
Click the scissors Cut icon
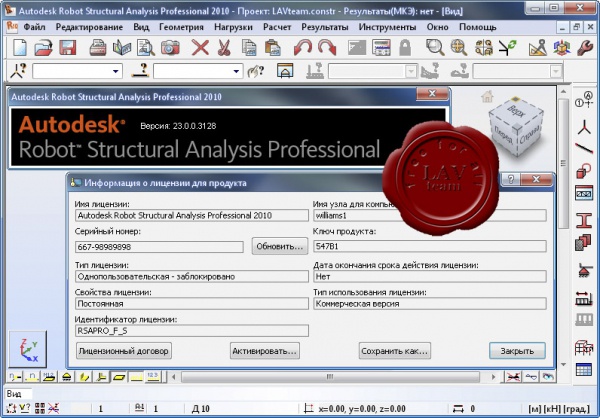point(224,48)
